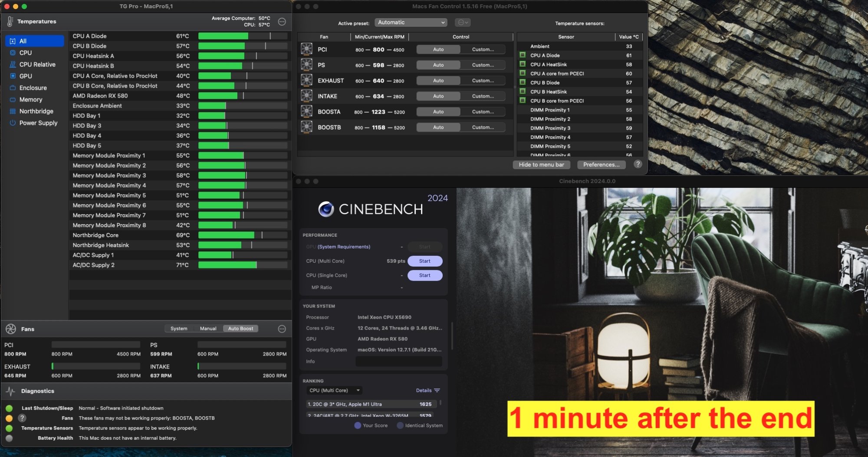Click the pulse icon beside Diagnostics heading
Image resolution: width=868 pixels, height=457 pixels.
11,391
